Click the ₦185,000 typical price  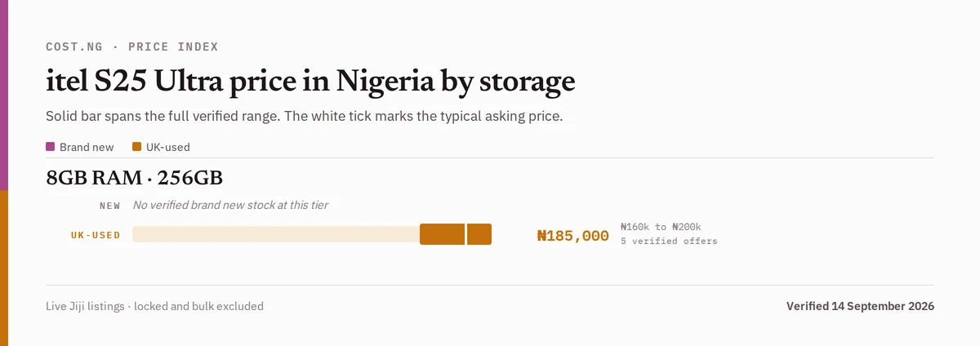(572, 236)
